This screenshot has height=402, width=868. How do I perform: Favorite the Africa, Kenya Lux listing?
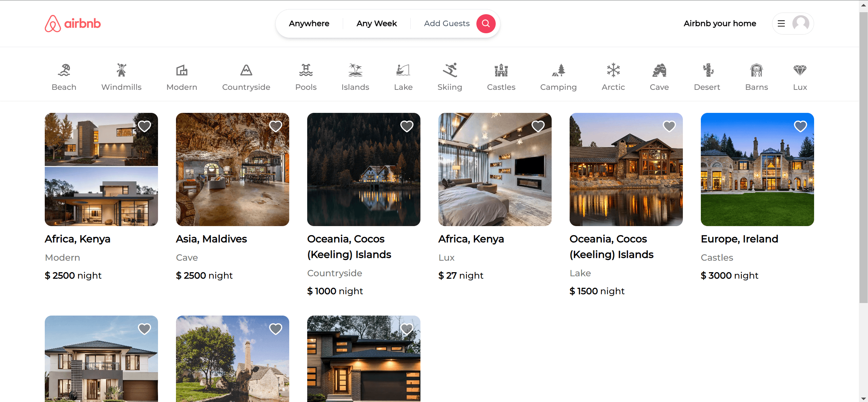pos(538,126)
